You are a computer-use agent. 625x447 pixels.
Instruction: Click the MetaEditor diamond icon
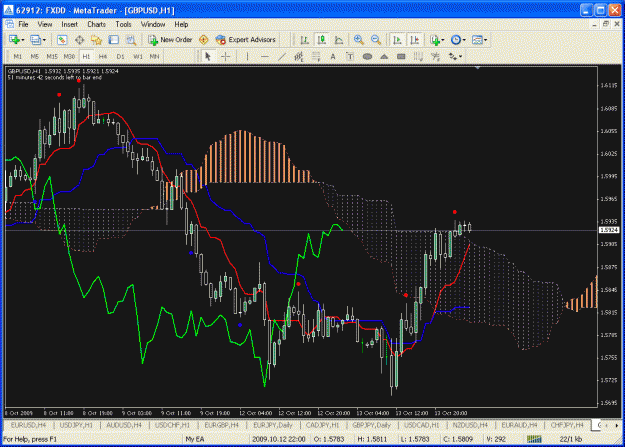(204, 39)
